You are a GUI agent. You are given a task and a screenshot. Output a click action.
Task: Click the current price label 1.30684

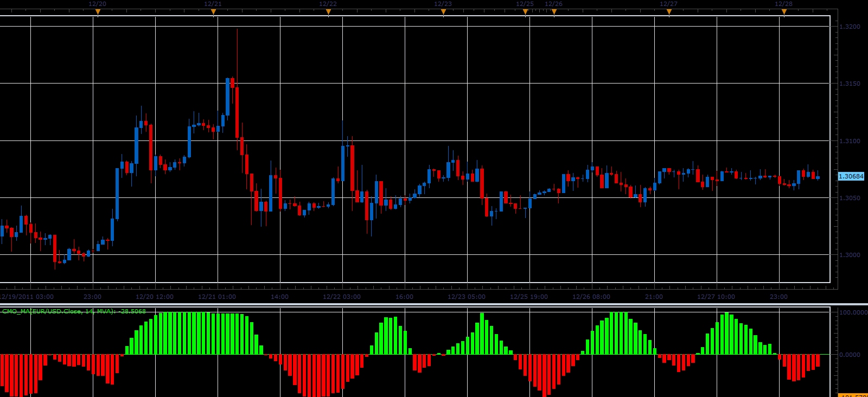pos(851,176)
